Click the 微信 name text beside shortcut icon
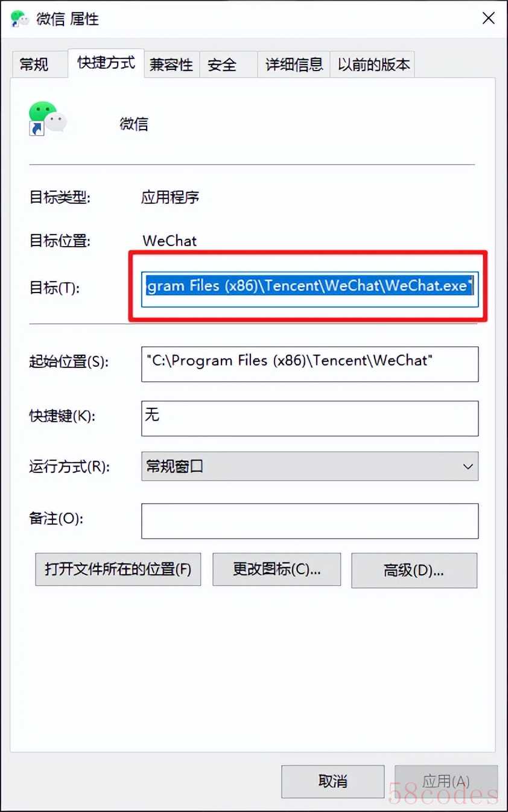508x812 pixels. pos(134,124)
